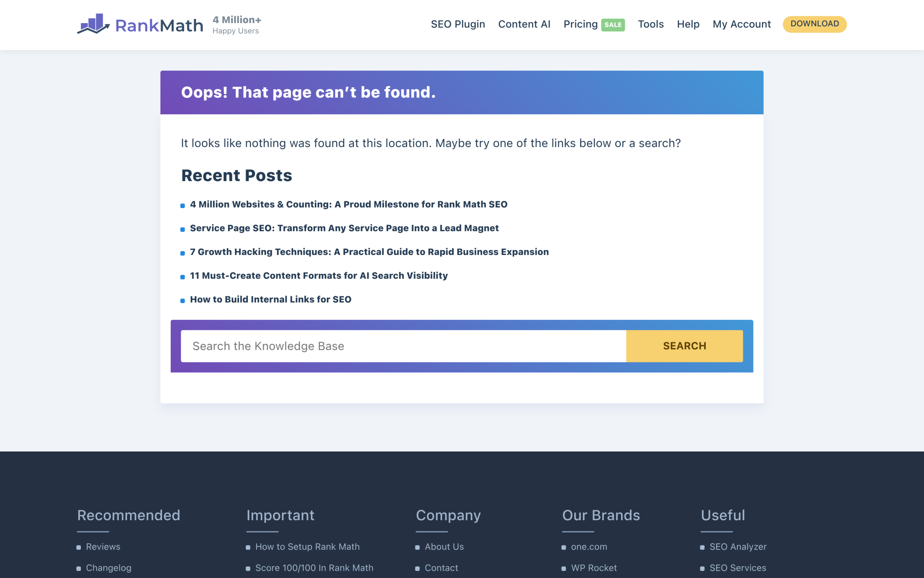The width and height of the screenshot is (924, 578).
Task: Click the Important footer heading
Action: click(x=280, y=515)
